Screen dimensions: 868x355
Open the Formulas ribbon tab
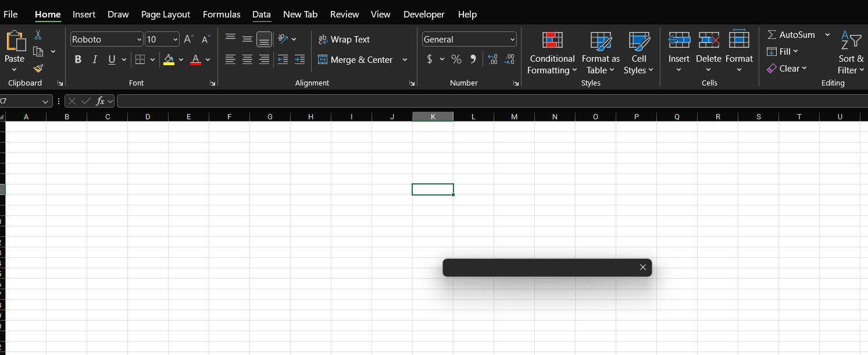(222, 14)
